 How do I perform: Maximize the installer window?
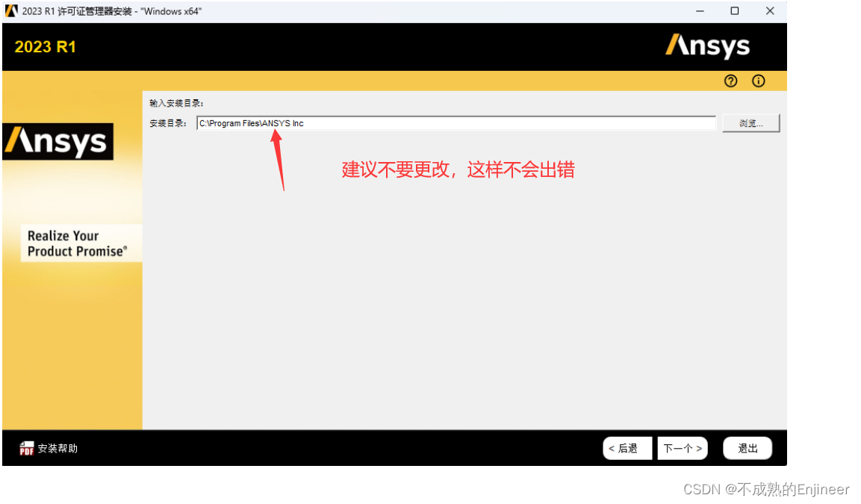(735, 11)
